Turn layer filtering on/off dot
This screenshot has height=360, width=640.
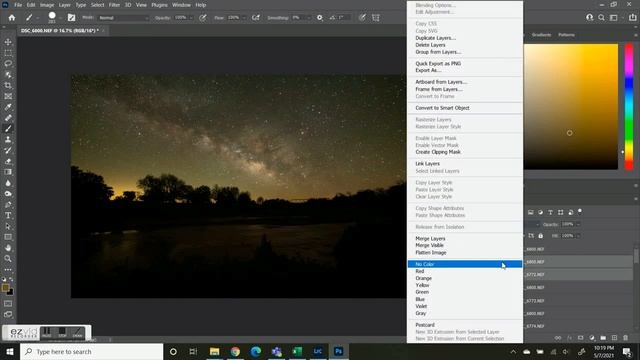pos(580,211)
